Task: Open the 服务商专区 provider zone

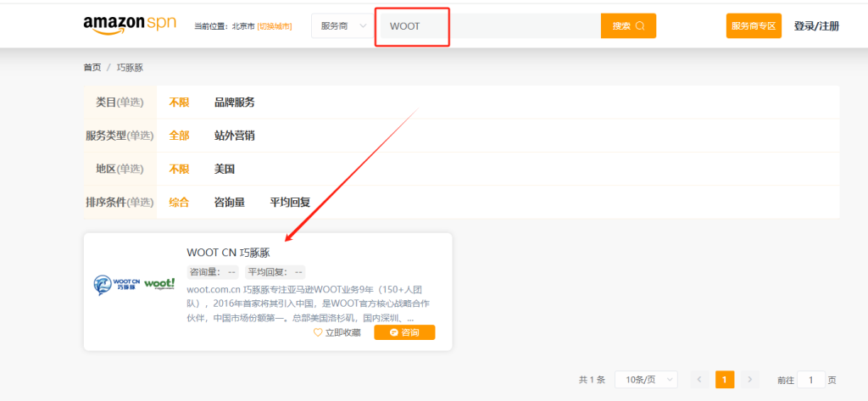Action: pyautogui.click(x=754, y=25)
